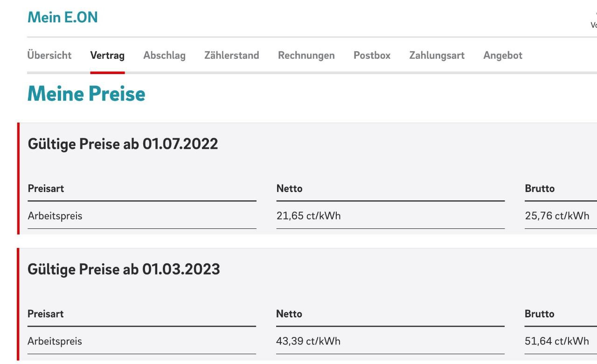This screenshot has height=364, width=597.
Task: Switch to the Abschlag tab
Action: (164, 55)
